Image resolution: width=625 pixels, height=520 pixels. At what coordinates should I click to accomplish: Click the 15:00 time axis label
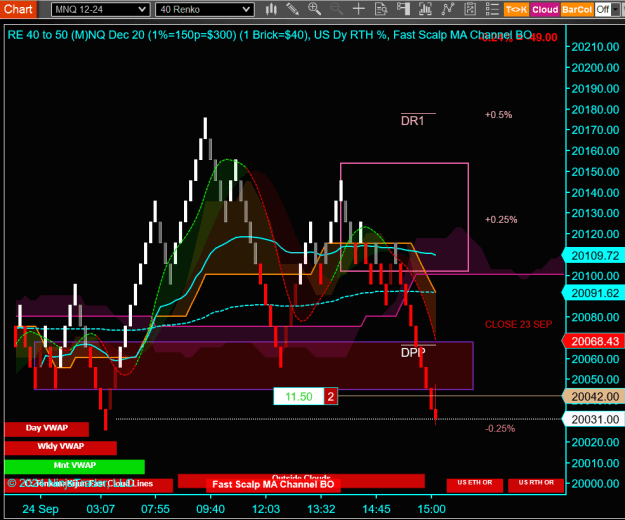pyautogui.click(x=431, y=509)
